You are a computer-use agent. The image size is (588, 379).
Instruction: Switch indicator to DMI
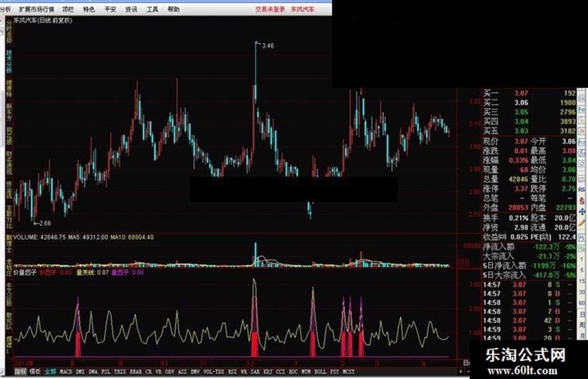80,372
